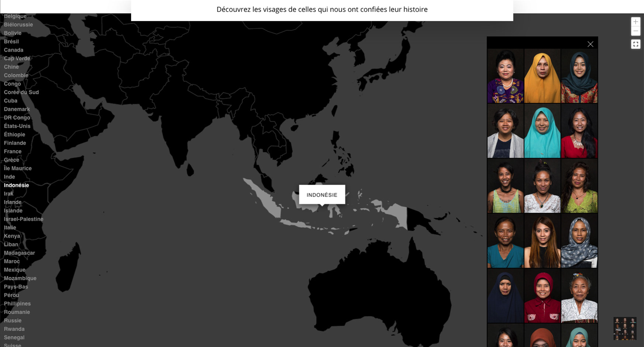Choose Bolivie from the country list
This screenshot has width=644, height=347.
click(x=13, y=33)
